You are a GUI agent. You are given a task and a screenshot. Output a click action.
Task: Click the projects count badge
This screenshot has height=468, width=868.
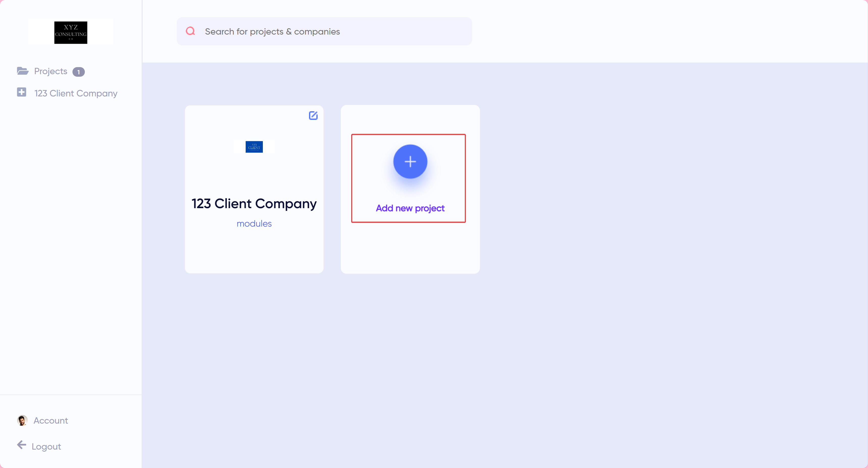pyautogui.click(x=79, y=72)
